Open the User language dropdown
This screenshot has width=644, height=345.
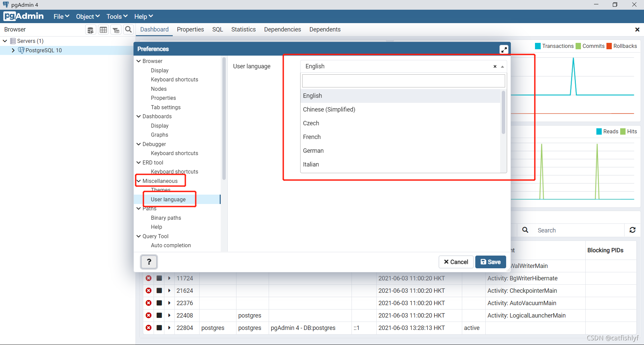pos(502,66)
